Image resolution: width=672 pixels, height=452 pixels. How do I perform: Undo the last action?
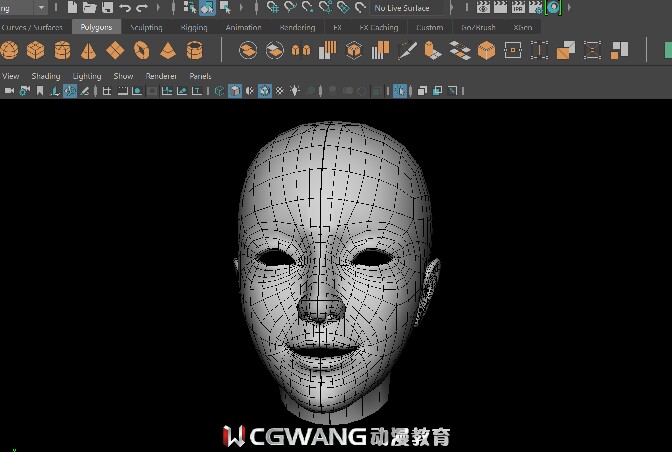[125, 8]
